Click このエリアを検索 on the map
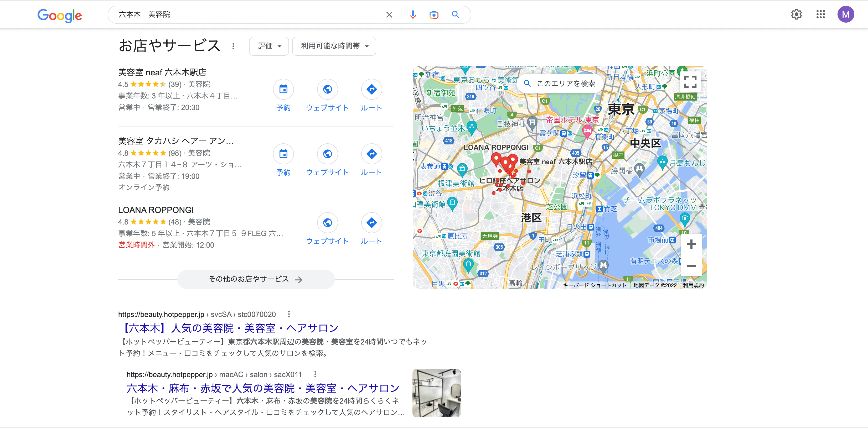This screenshot has width=868, height=428. point(560,83)
